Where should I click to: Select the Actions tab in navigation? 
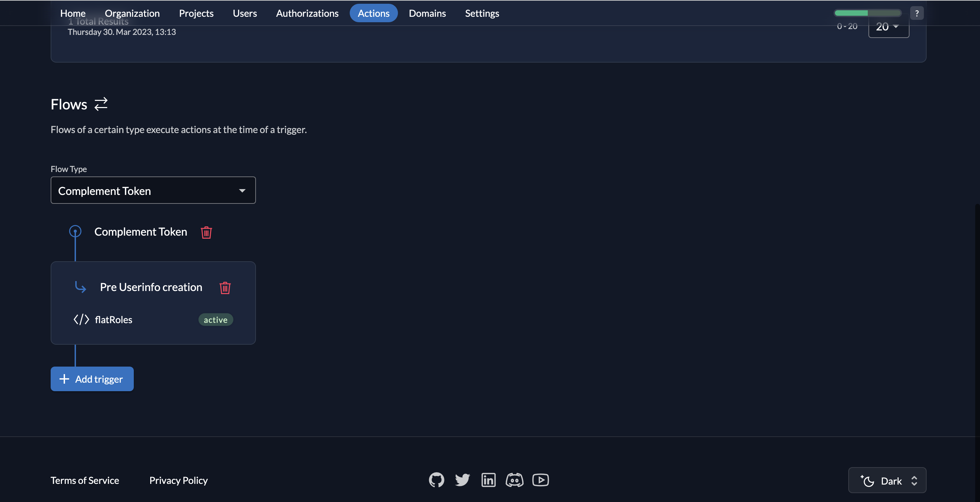pyautogui.click(x=373, y=13)
